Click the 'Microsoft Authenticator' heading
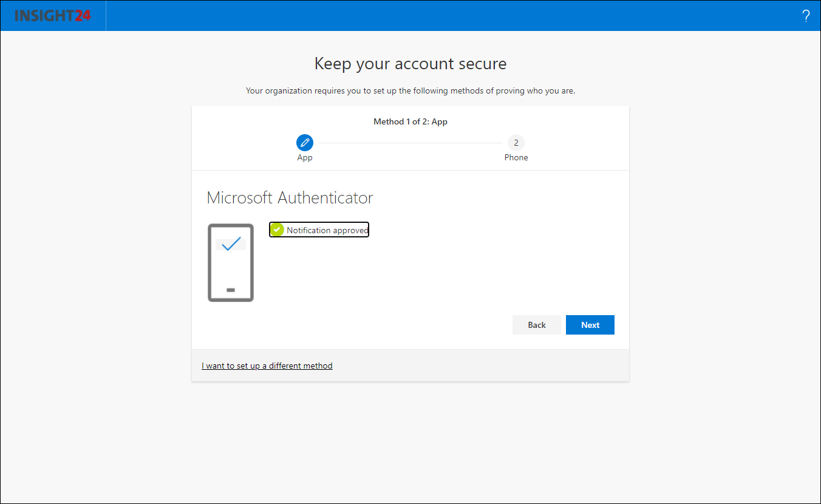The width and height of the screenshot is (821, 504). coord(290,197)
